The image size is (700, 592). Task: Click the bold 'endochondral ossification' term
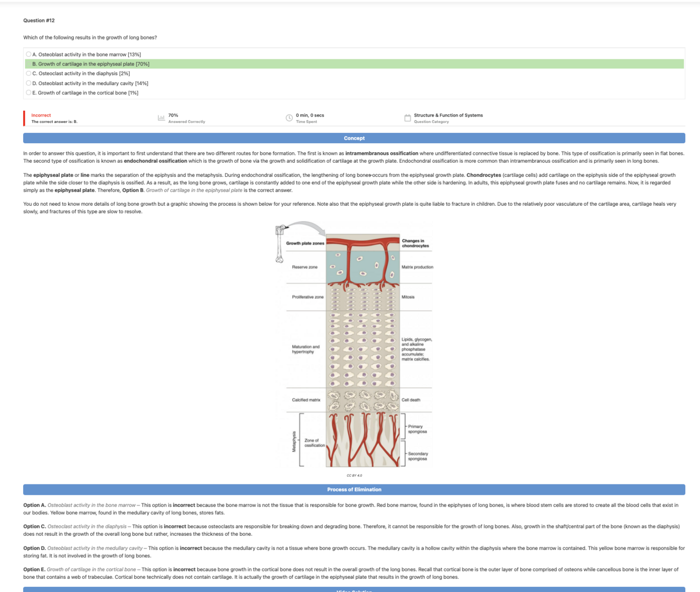[x=155, y=161]
